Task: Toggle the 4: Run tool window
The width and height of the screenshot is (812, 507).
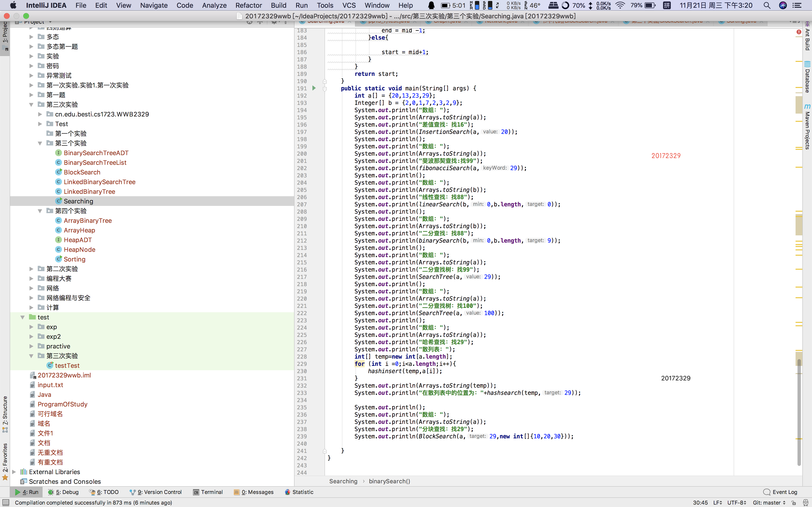Action: pyautogui.click(x=26, y=492)
